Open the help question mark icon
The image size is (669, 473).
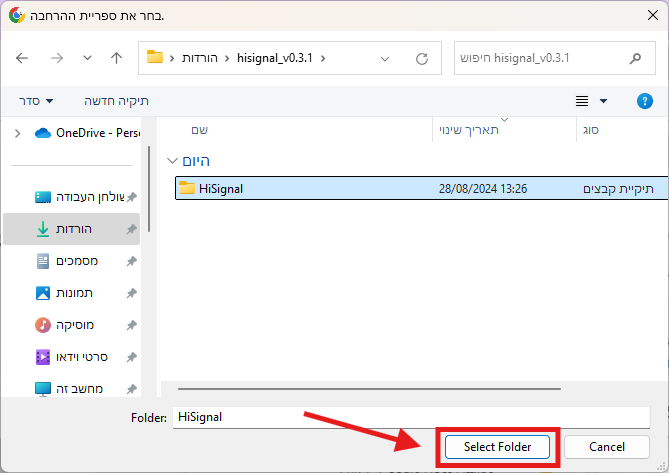tap(645, 101)
